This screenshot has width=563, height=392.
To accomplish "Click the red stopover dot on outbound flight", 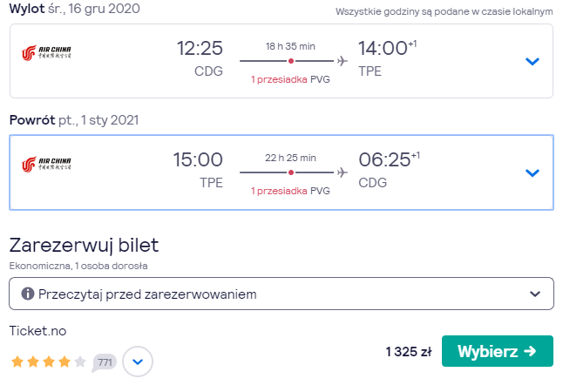I will (x=291, y=61).
